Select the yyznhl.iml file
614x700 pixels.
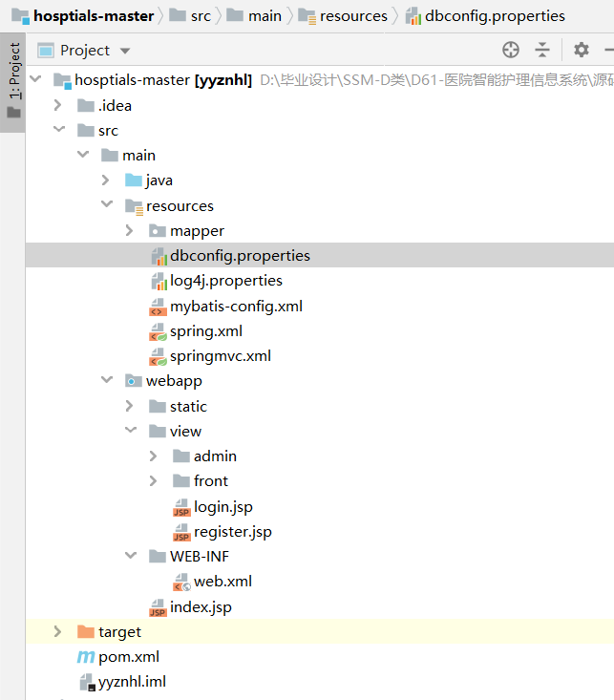tap(132, 682)
